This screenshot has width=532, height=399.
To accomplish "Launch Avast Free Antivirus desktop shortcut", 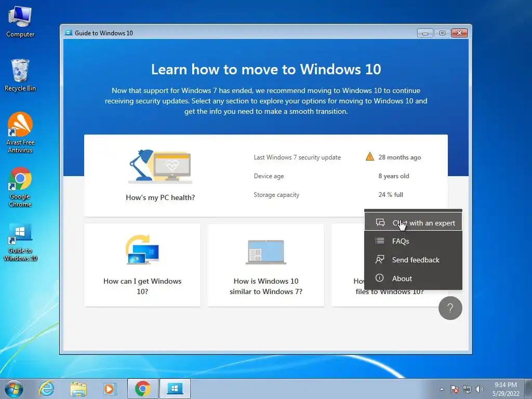I will pos(20,132).
